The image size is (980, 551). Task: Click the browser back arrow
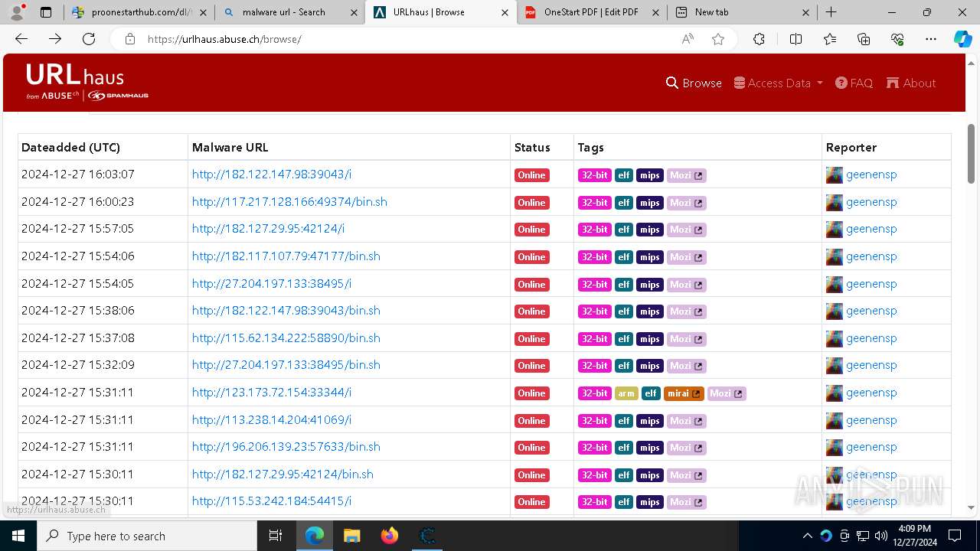point(21,39)
